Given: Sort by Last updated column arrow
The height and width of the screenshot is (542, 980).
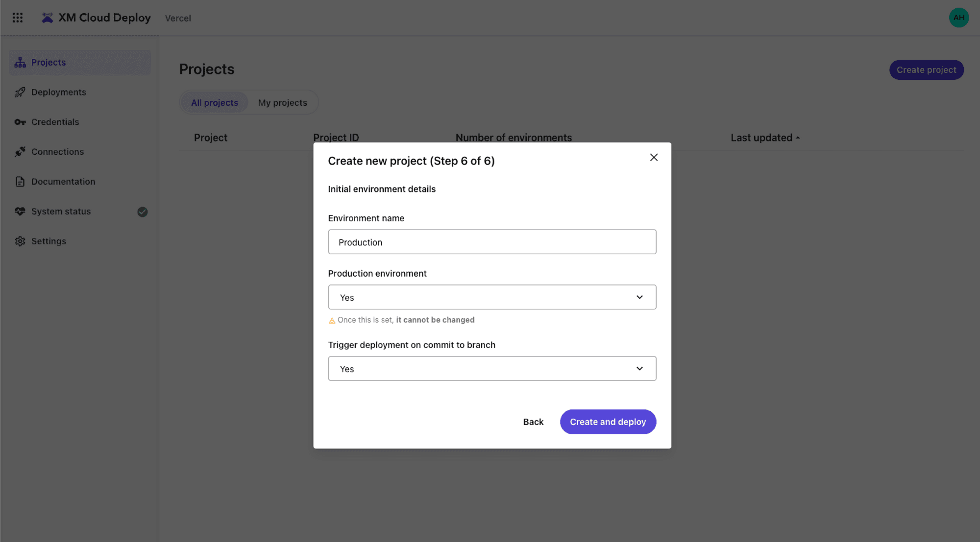Looking at the screenshot, I should [x=798, y=138].
